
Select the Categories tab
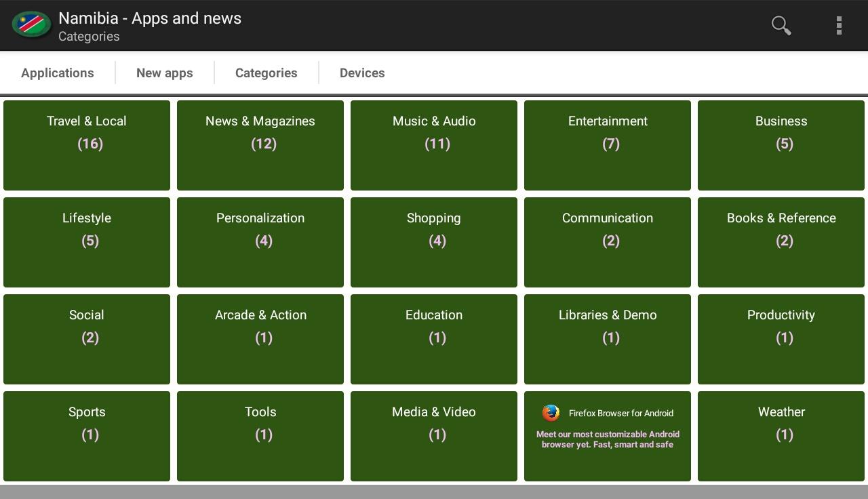(267, 73)
